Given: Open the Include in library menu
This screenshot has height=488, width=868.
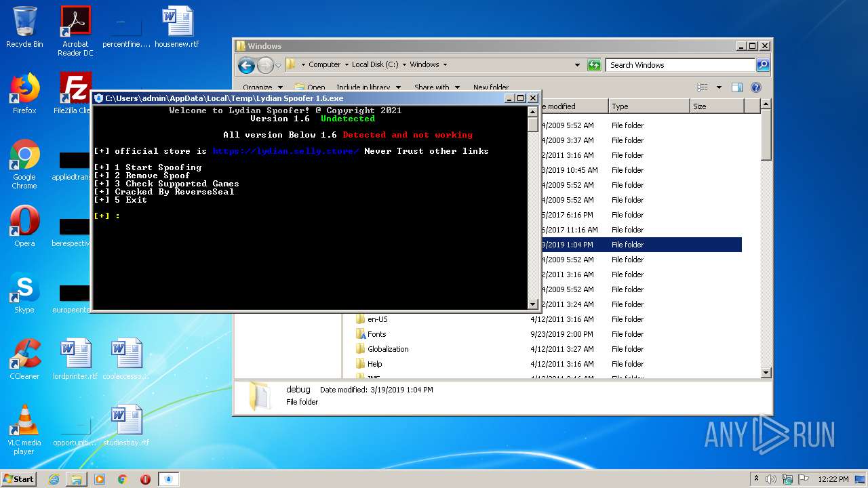Looking at the screenshot, I should pyautogui.click(x=368, y=87).
